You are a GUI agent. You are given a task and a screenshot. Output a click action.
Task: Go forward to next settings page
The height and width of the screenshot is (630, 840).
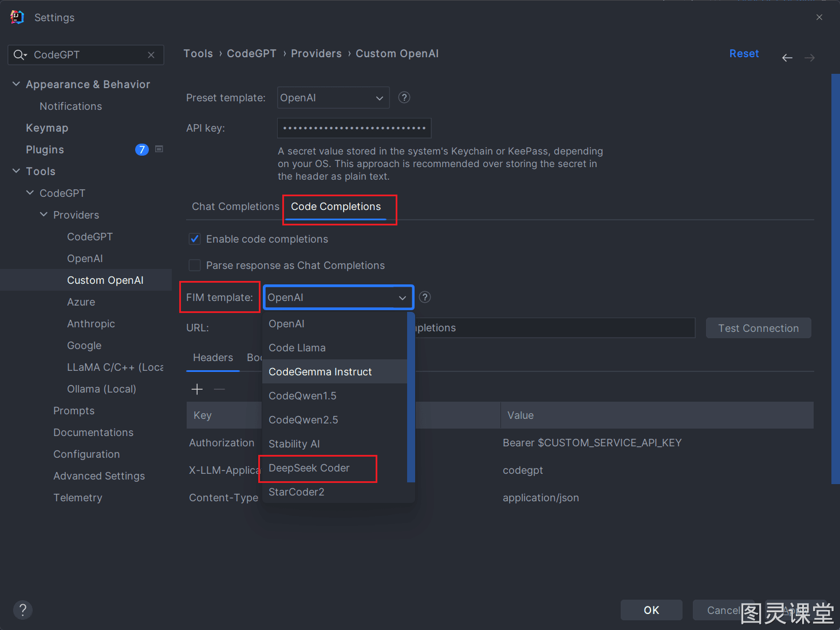point(810,57)
